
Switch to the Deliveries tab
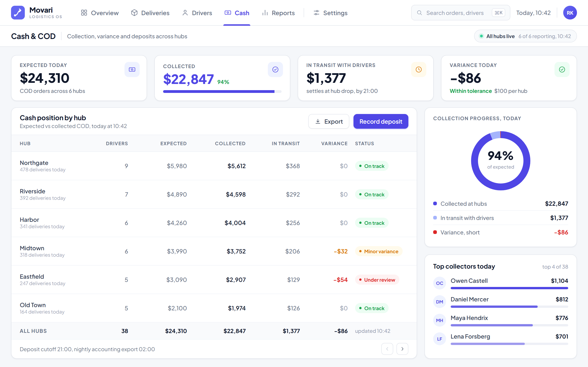(150, 13)
